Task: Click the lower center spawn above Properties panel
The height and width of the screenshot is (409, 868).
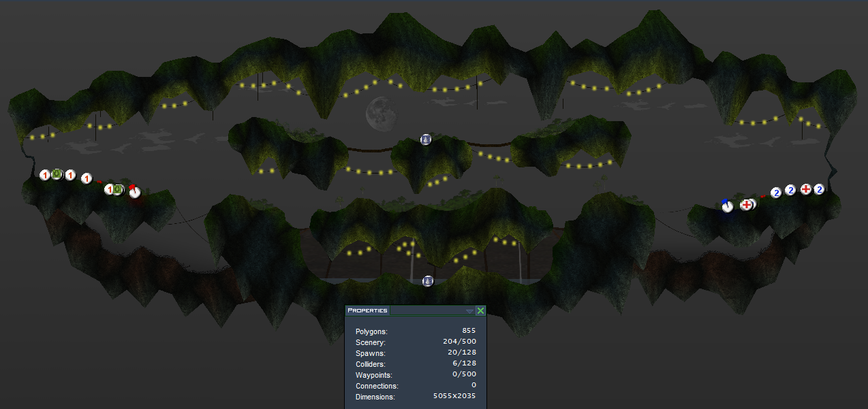Action: click(428, 280)
